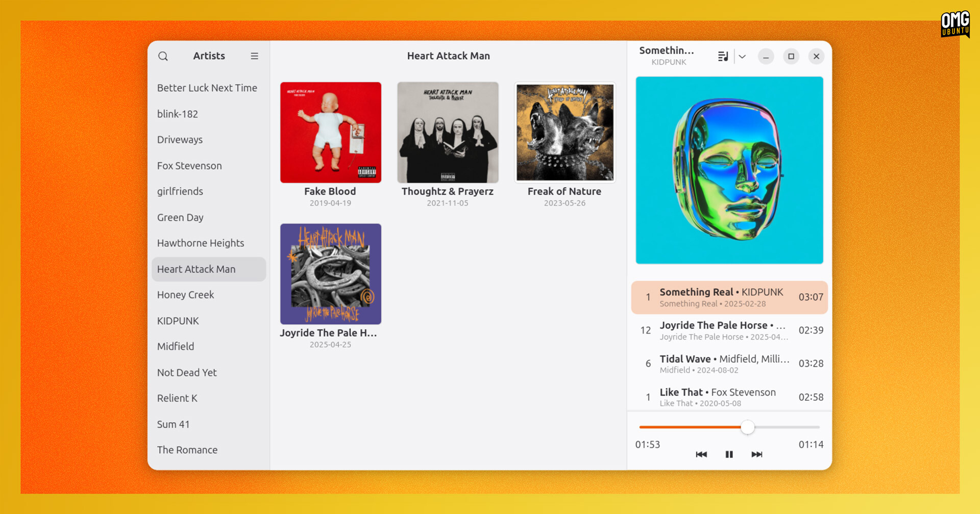Open the search in the Artists sidebar

163,56
